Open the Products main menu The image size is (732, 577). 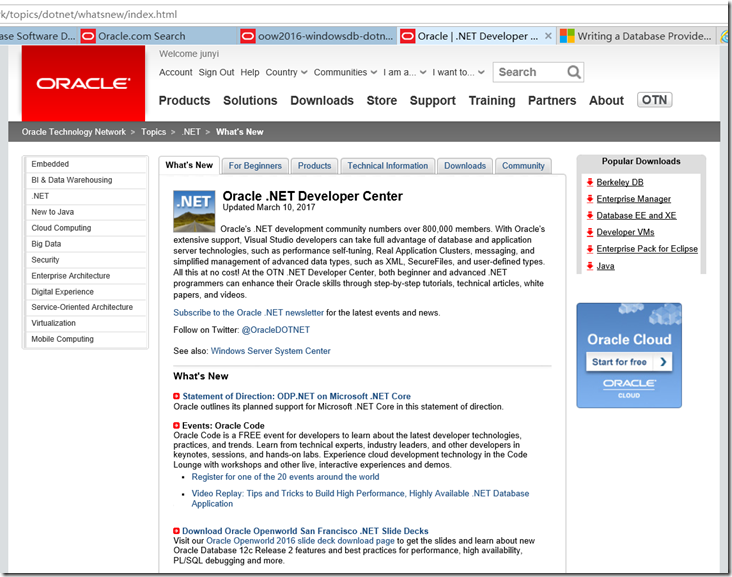(x=184, y=100)
